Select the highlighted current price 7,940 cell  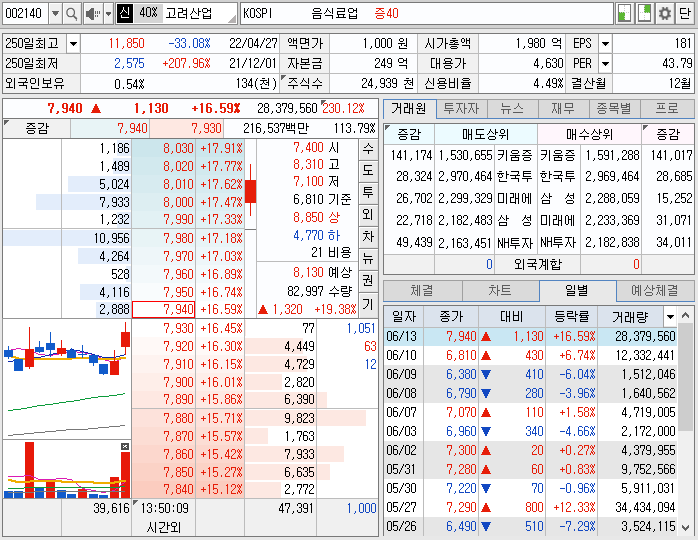(163, 309)
